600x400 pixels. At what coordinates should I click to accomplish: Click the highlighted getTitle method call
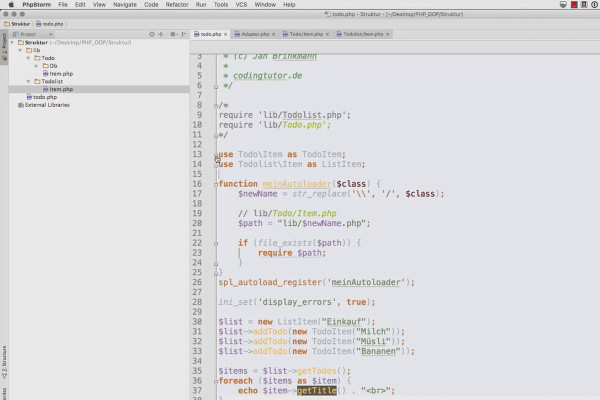317,390
